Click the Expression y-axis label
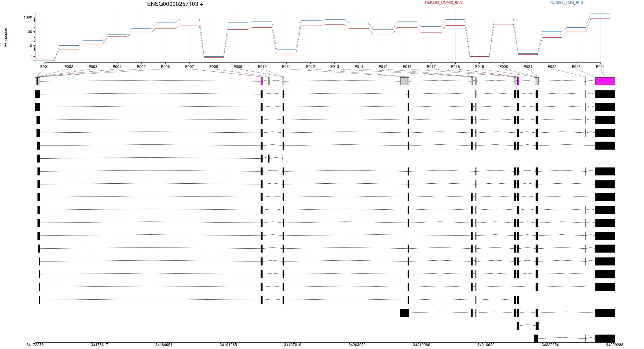 (x=6, y=37)
